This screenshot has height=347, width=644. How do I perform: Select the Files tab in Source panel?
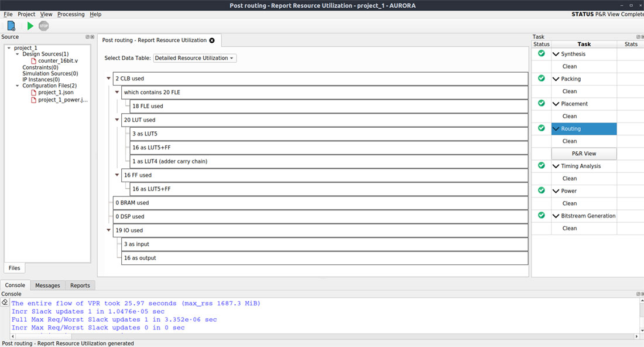pyautogui.click(x=15, y=268)
